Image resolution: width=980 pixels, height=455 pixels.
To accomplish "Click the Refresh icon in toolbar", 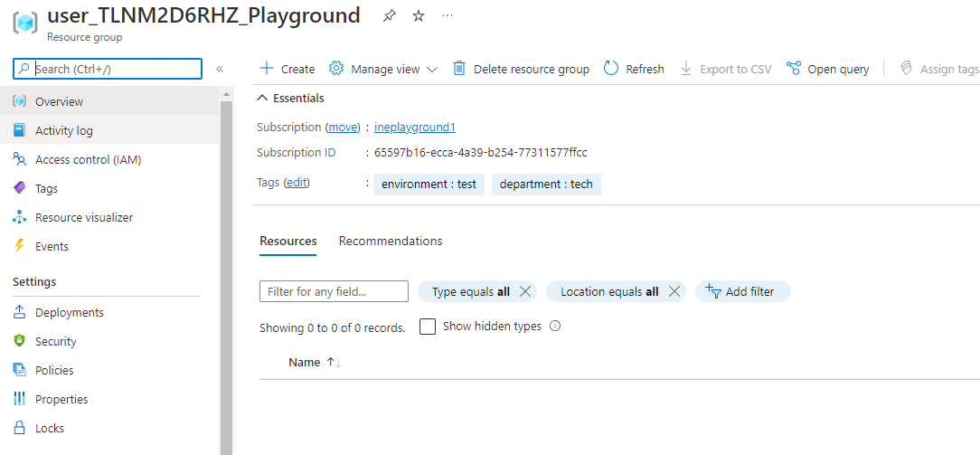I will point(611,69).
